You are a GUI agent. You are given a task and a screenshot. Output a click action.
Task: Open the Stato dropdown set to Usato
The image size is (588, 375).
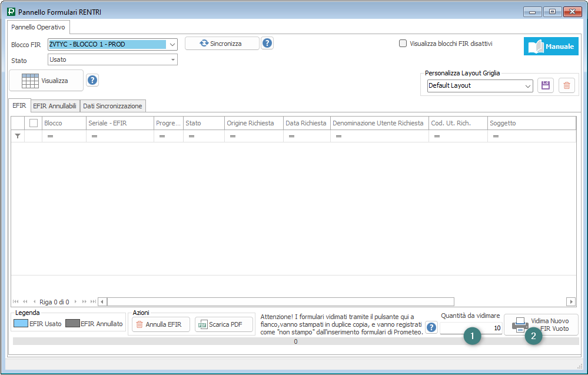click(172, 59)
